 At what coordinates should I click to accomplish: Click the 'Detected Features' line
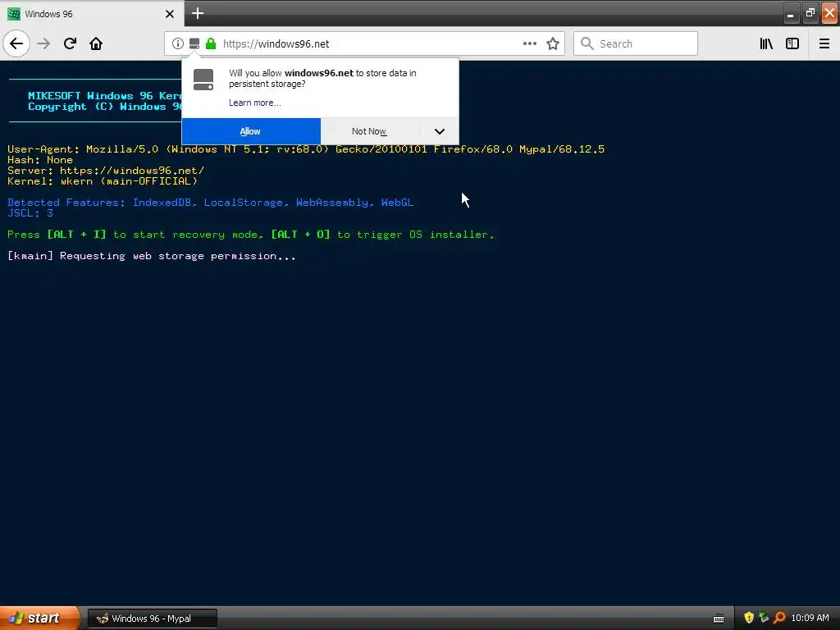210,203
